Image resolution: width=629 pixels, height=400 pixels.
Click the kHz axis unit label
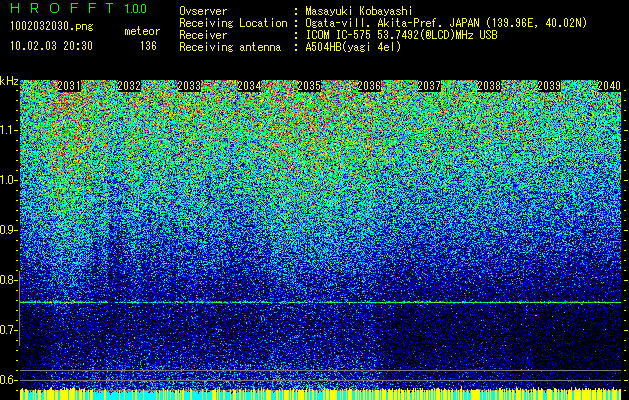pos(9,81)
